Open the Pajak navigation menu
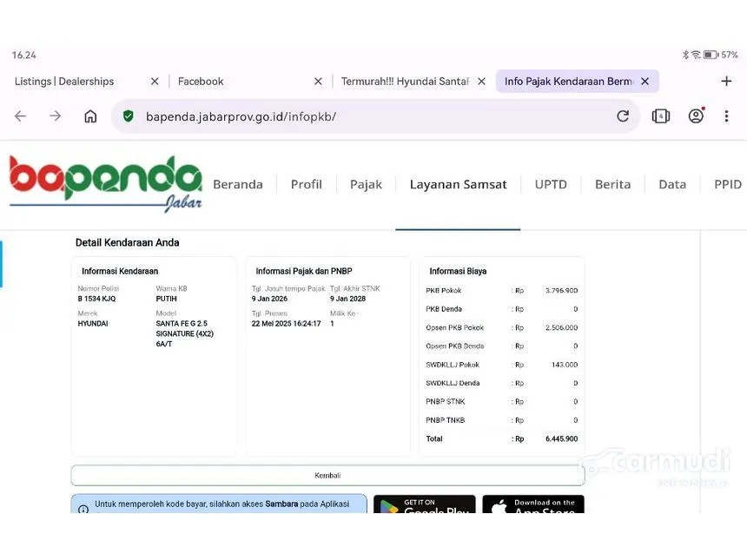 [366, 184]
